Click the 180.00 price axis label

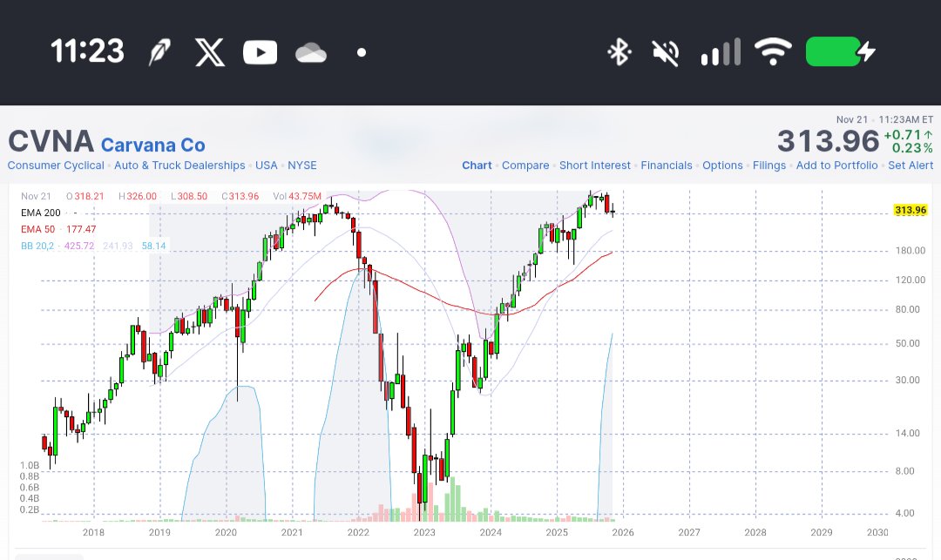[911, 251]
